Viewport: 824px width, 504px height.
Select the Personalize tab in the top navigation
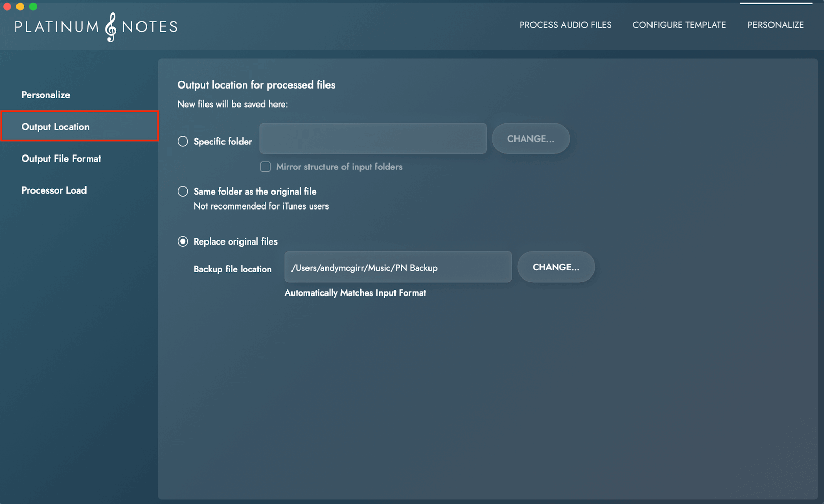[775, 25]
